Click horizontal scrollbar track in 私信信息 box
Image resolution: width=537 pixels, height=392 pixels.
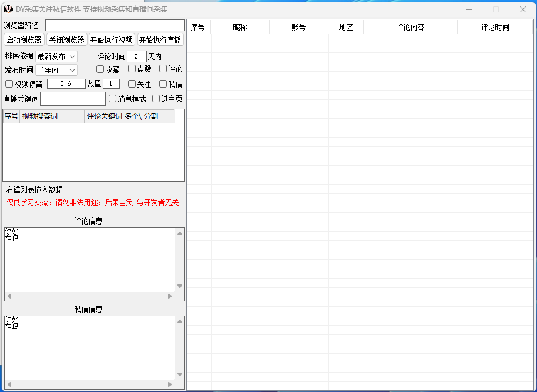(89, 384)
